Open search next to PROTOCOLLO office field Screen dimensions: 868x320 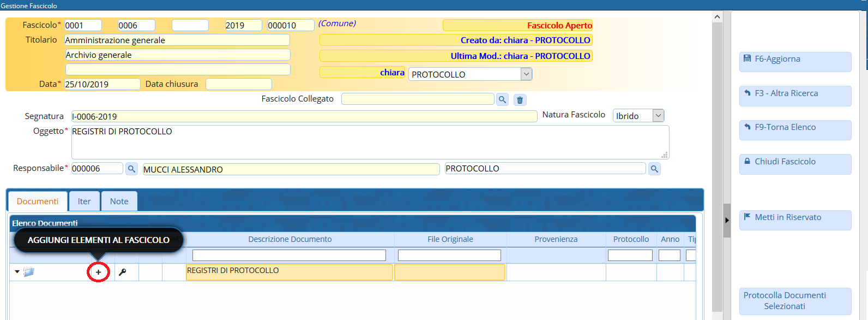coord(654,169)
